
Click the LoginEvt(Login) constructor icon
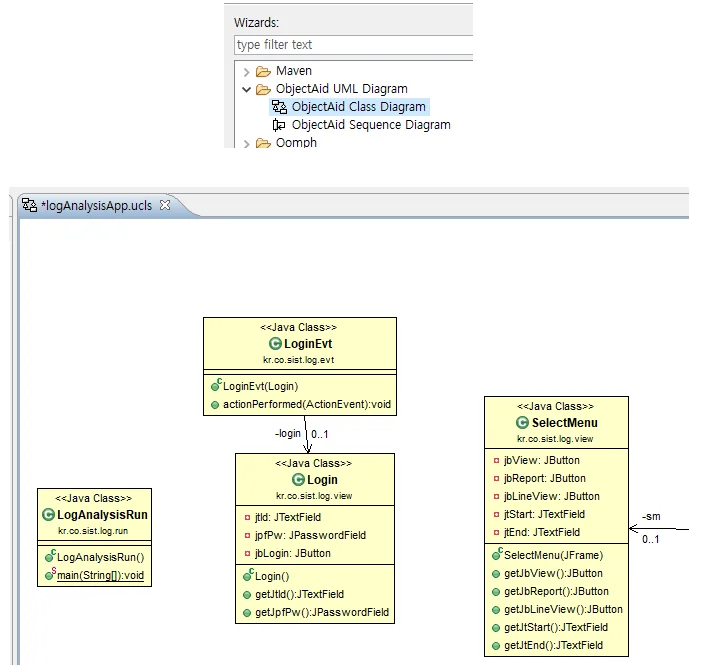[216, 386]
